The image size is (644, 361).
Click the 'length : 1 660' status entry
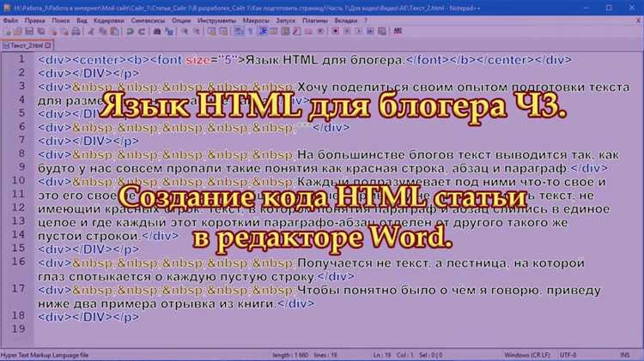tap(290, 355)
